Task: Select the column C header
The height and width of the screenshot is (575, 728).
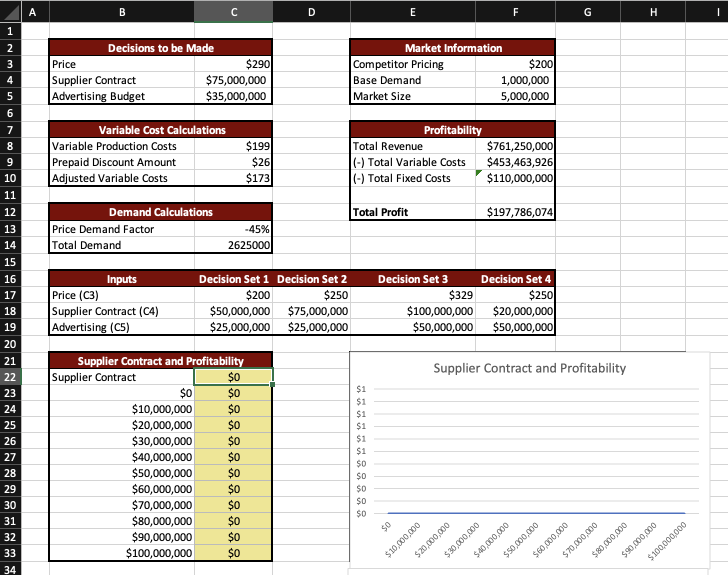Action: point(233,11)
